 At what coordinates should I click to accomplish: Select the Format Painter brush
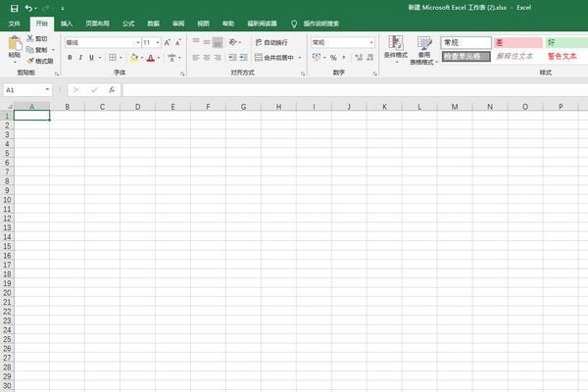[x=30, y=61]
